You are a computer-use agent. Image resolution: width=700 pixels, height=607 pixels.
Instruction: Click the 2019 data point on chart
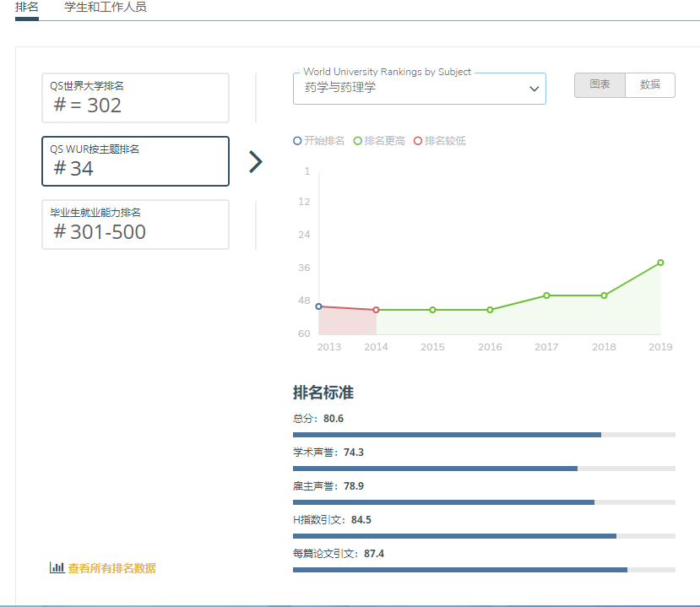(660, 263)
